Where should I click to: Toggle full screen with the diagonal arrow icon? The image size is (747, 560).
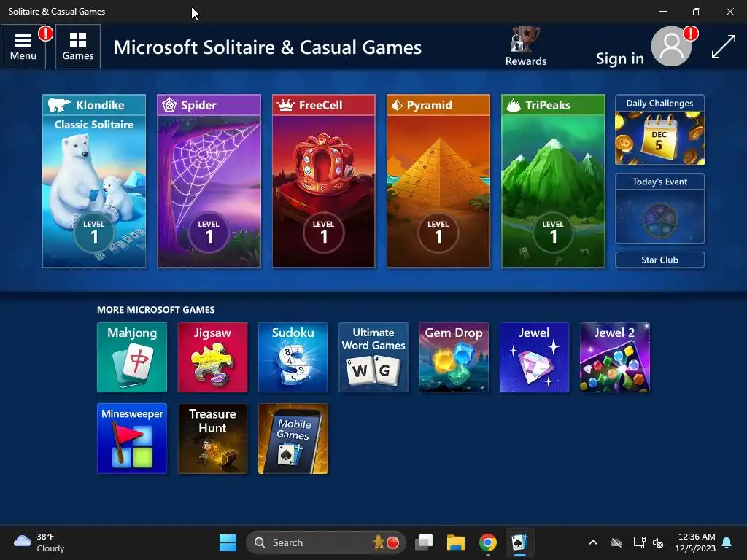pos(723,47)
